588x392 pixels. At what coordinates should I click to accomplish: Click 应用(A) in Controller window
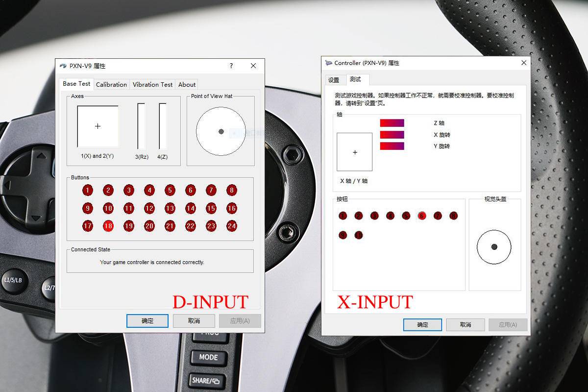[x=508, y=324]
